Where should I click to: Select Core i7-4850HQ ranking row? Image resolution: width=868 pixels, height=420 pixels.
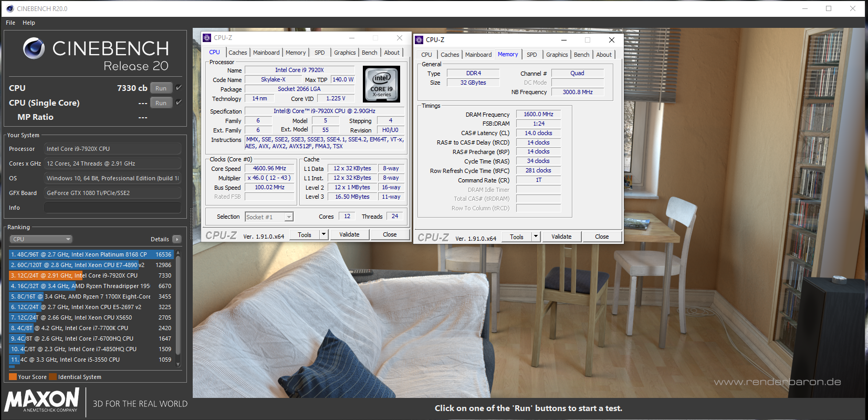91,349
